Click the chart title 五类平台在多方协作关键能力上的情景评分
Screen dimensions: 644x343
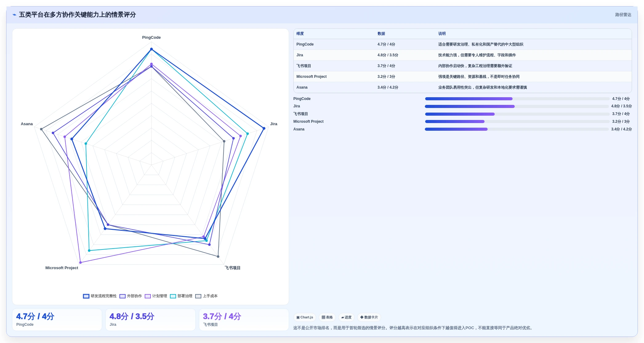[x=78, y=15]
